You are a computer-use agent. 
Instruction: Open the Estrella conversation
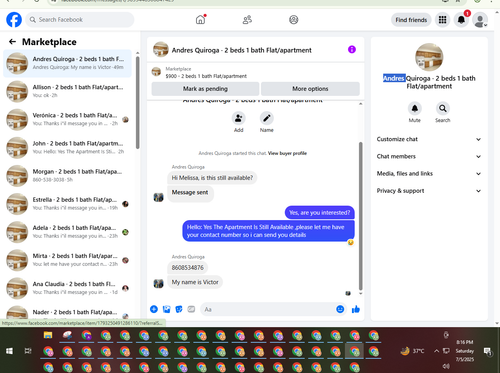67,204
